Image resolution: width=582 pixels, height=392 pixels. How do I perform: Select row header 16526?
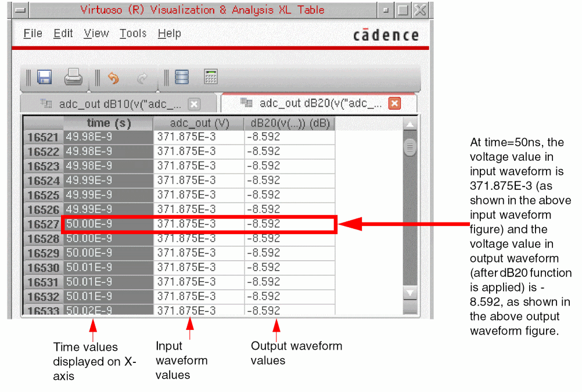pyautogui.click(x=43, y=210)
